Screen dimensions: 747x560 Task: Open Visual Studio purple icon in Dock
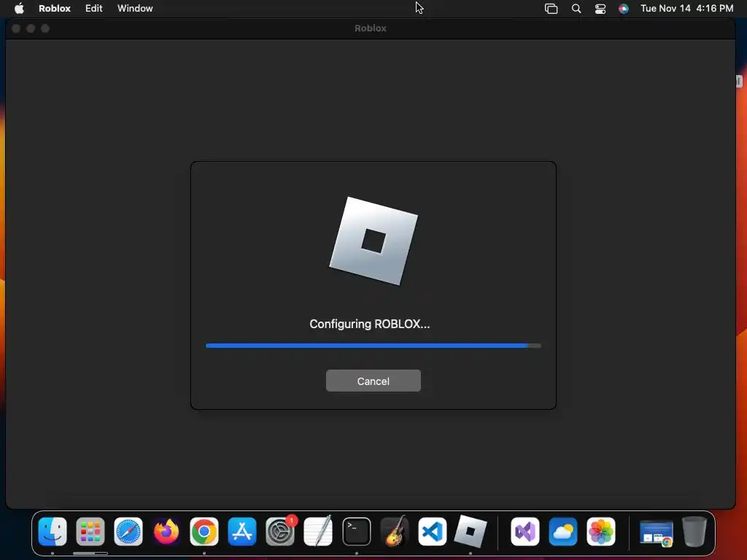[x=525, y=532]
